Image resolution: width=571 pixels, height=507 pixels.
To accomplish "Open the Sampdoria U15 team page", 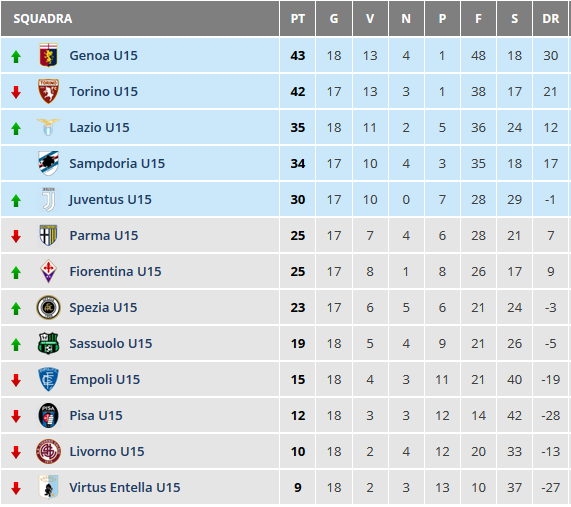I will [x=117, y=164].
